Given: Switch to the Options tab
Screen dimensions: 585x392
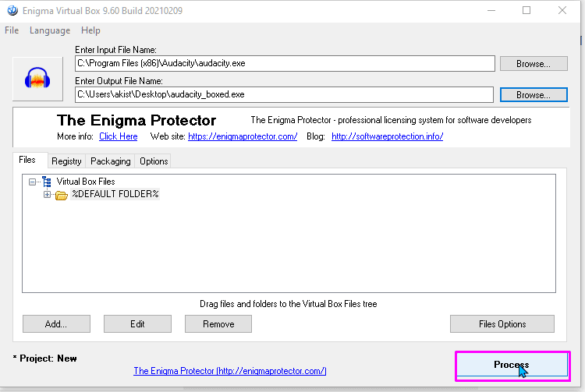Looking at the screenshot, I should (154, 161).
